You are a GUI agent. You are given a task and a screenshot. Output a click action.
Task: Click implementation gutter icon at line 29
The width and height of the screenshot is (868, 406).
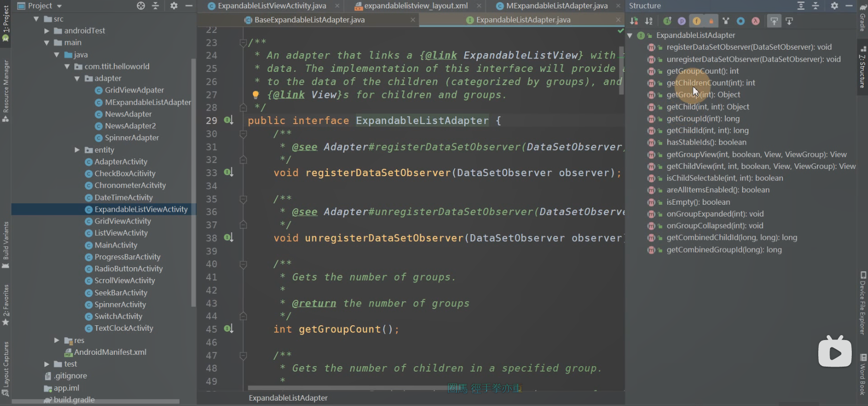pos(228,120)
